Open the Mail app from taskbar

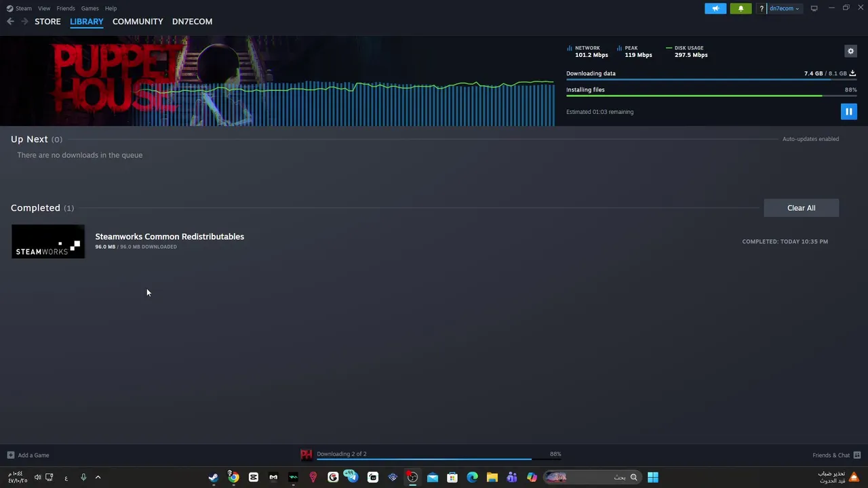coord(433,477)
